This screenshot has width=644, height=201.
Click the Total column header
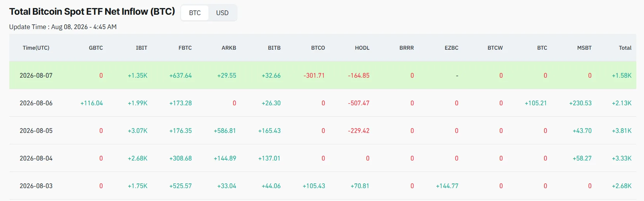(x=625, y=48)
